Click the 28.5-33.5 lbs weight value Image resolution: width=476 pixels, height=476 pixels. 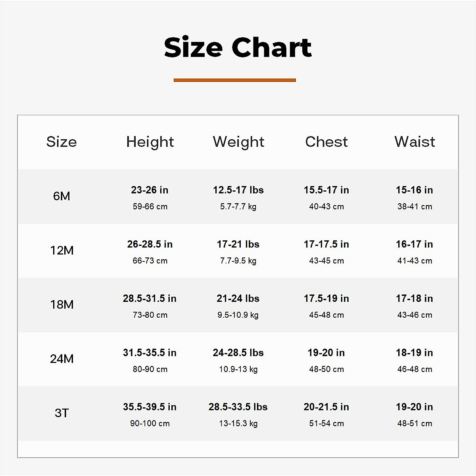pos(238,407)
